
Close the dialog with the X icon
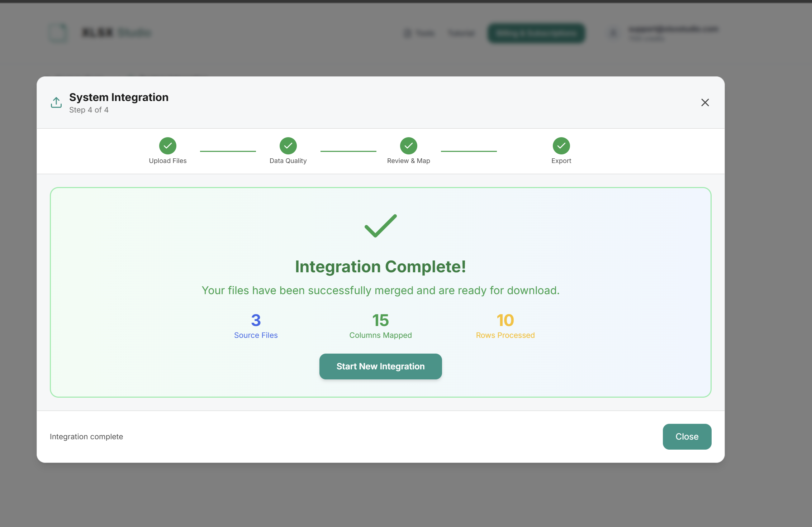click(705, 102)
